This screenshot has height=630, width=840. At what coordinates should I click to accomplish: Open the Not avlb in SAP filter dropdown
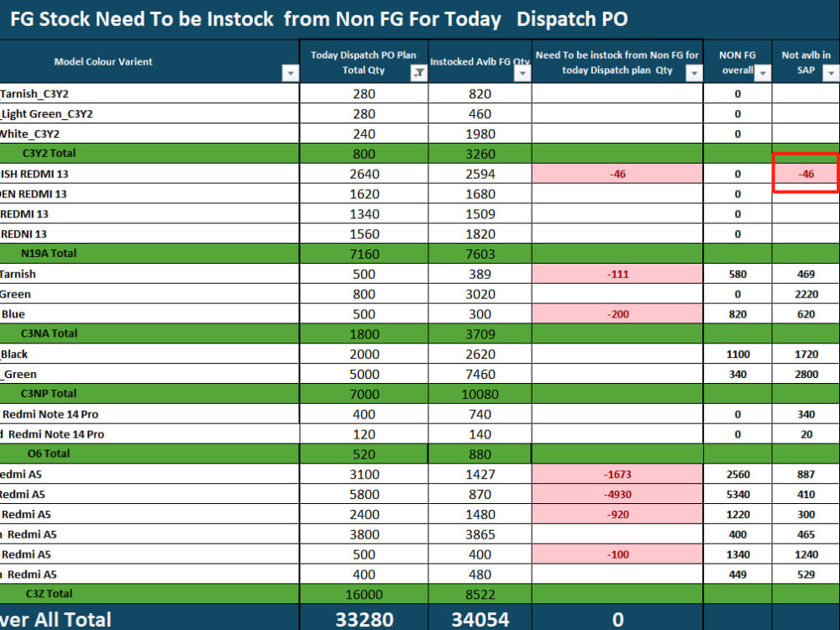click(831, 73)
